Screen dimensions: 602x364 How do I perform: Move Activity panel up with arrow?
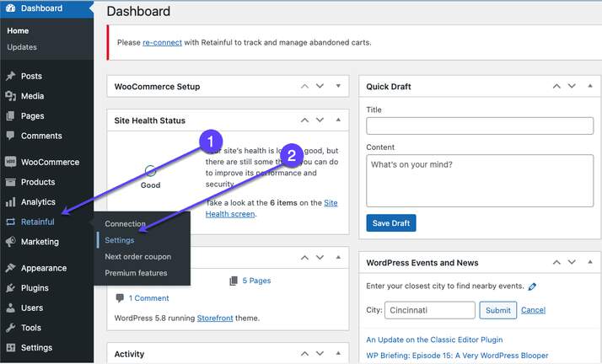304,353
